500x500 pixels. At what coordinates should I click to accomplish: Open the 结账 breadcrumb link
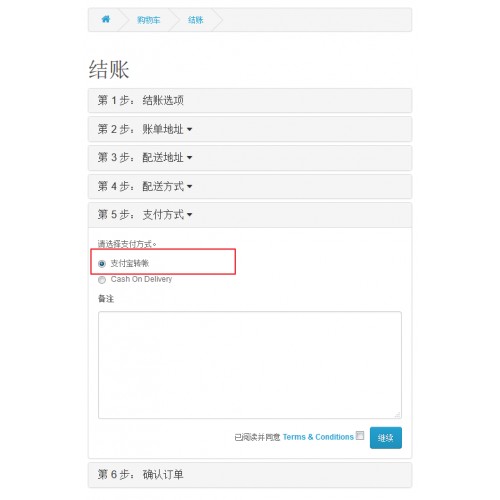[x=196, y=20]
